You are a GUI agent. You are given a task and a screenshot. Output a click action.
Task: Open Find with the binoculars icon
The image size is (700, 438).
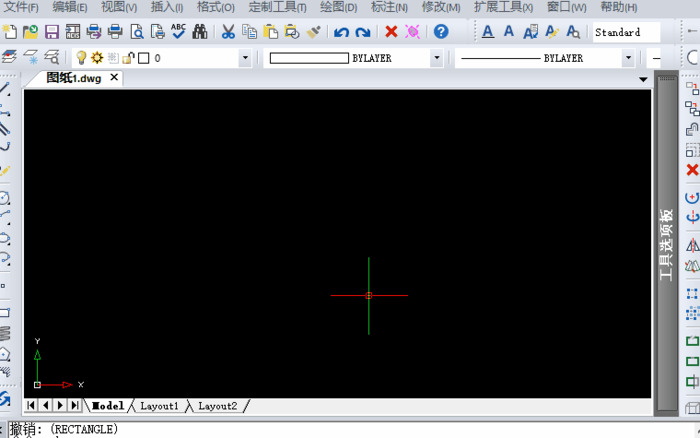[199, 32]
